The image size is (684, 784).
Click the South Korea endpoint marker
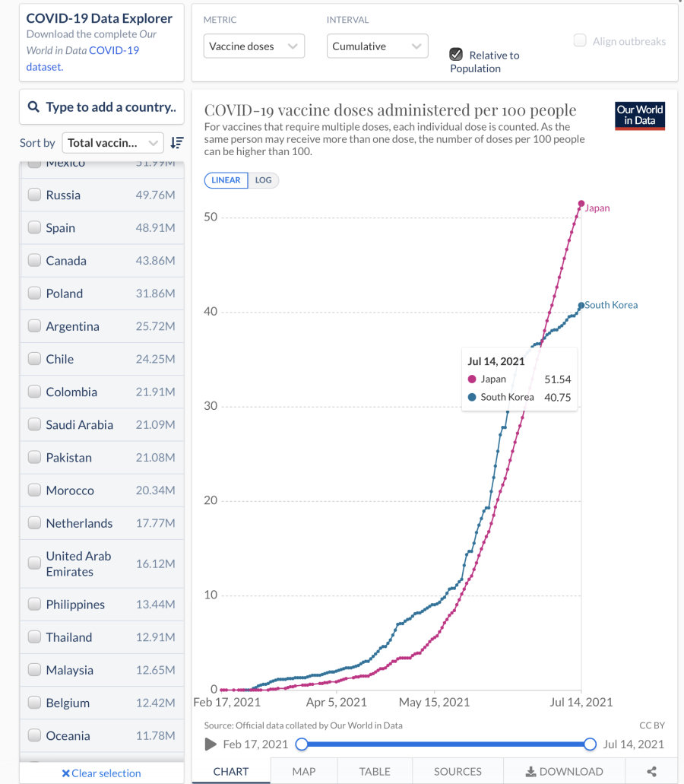point(581,306)
